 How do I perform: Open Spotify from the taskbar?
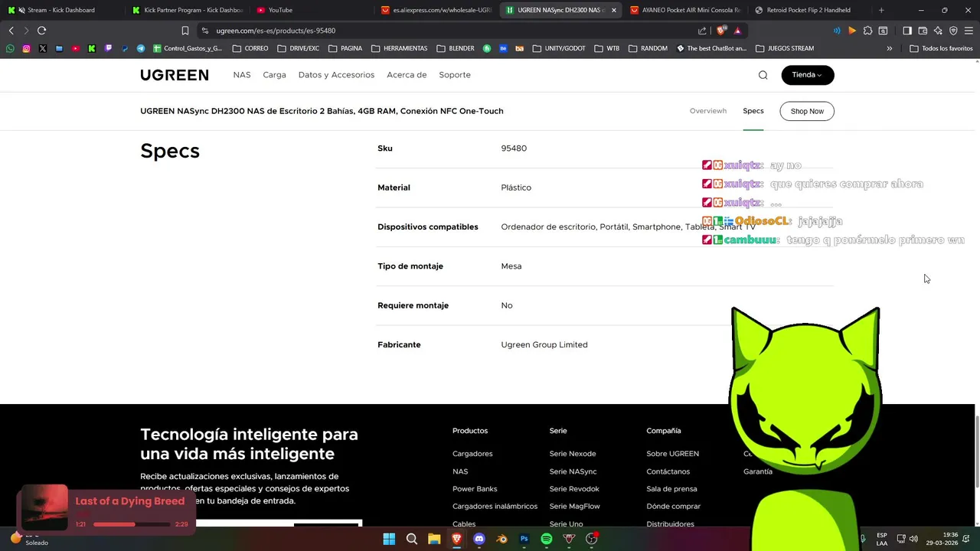tap(547, 539)
